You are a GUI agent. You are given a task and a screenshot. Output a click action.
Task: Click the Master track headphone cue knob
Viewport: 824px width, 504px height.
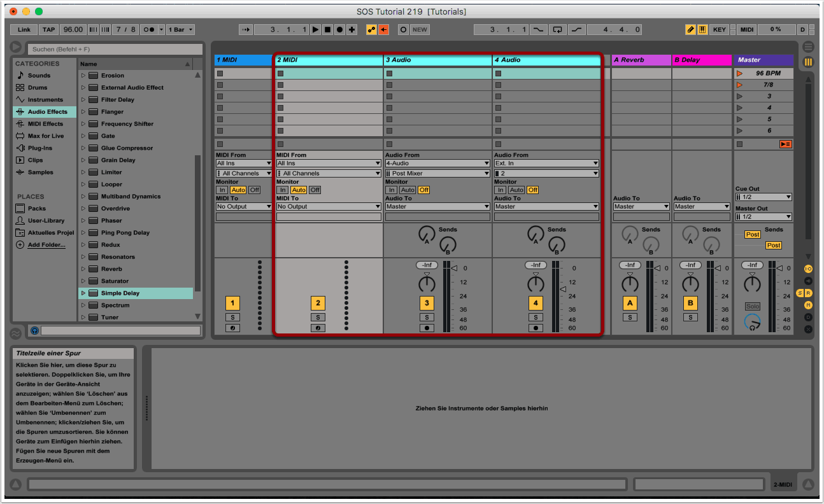click(x=752, y=322)
